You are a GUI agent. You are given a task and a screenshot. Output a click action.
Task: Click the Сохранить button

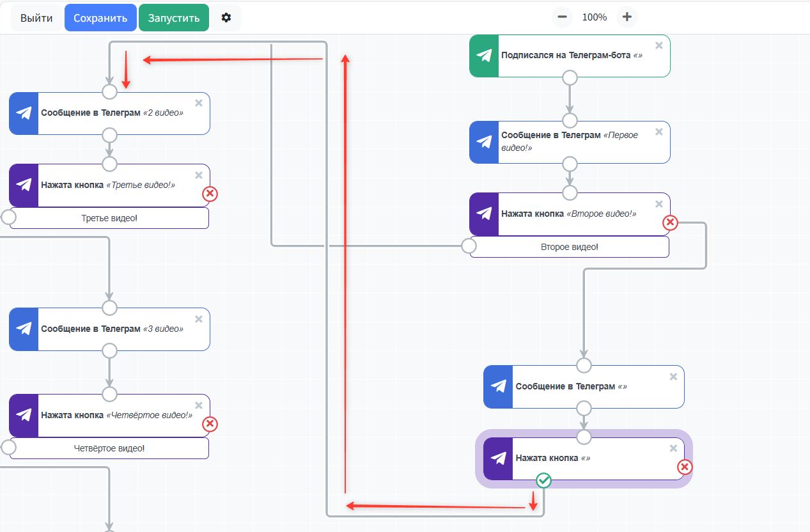(x=100, y=18)
